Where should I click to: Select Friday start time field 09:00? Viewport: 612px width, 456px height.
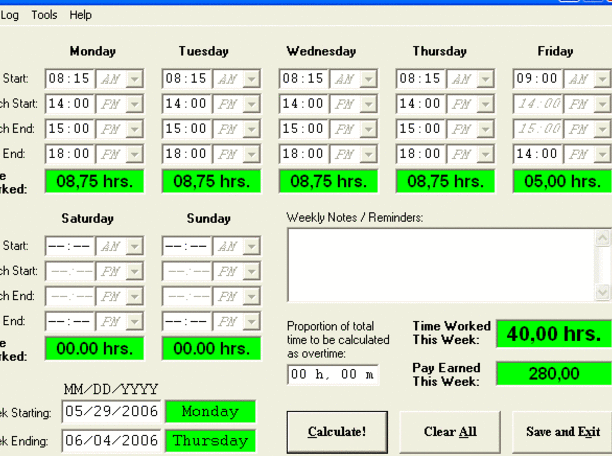pyautogui.click(x=537, y=78)
